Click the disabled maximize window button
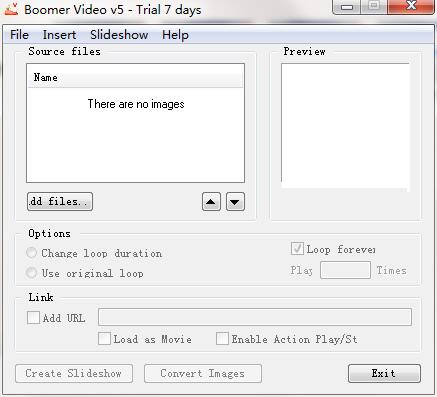 coord(374,7)
